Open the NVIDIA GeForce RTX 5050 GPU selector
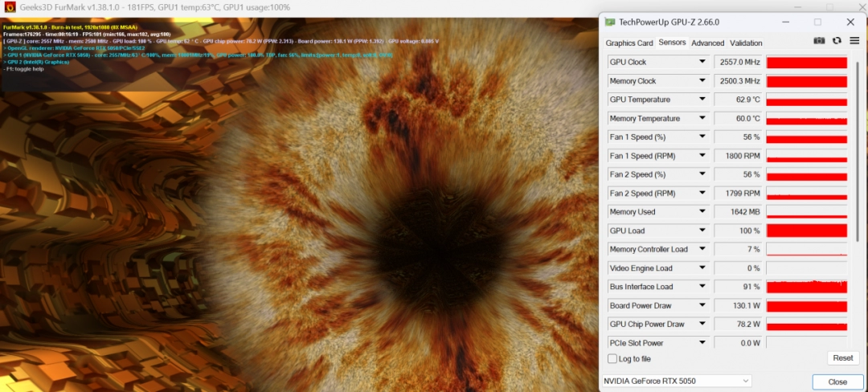The height and width of the screenshot is (392, 868). click(x=677, y=381)
